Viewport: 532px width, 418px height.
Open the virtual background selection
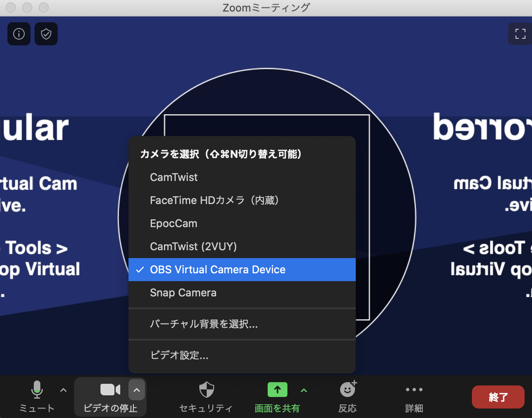point(204,324)
